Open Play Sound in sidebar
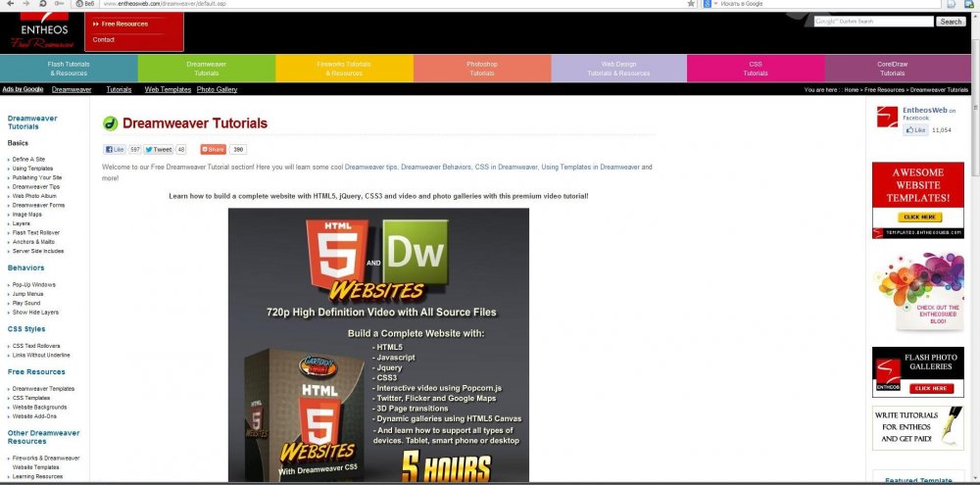 click(26, 303)
